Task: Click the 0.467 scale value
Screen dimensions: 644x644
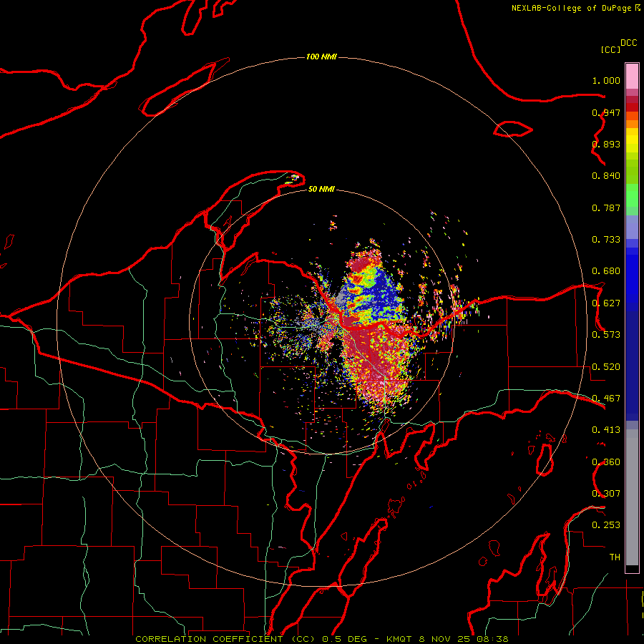Action: pos(606,399)
